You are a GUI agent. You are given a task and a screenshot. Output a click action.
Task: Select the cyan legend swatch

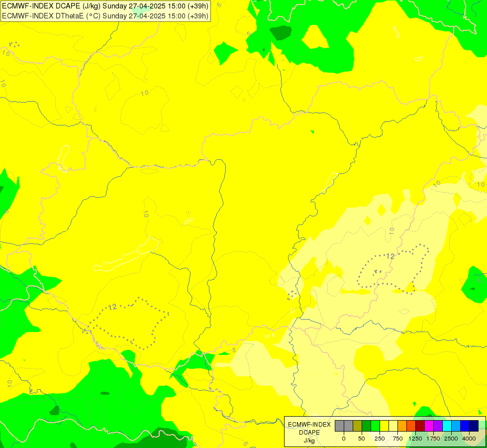point(447,426)
